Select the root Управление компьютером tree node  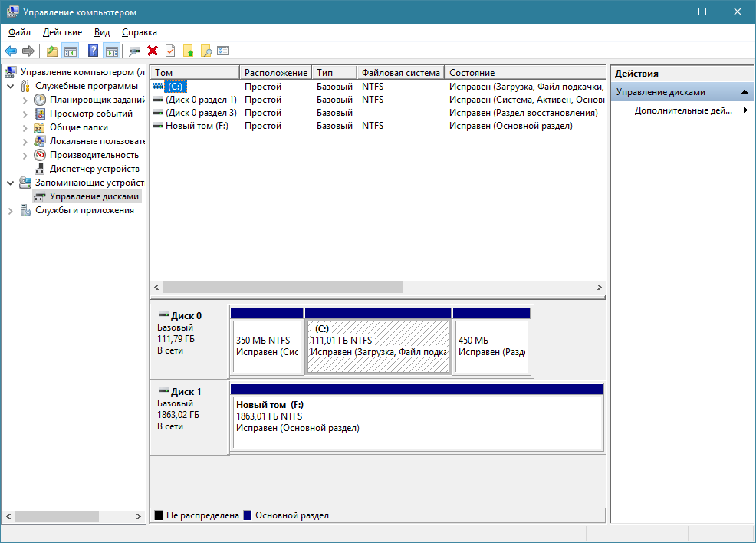pyautogui.click(x=82, y=72)
